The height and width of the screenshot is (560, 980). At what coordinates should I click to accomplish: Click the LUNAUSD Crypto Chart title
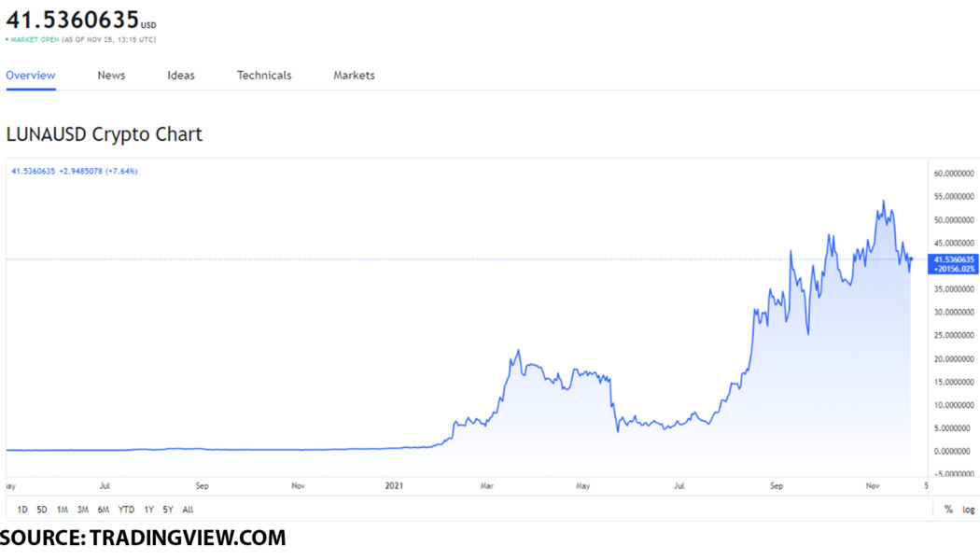click(x=105, y=133)
